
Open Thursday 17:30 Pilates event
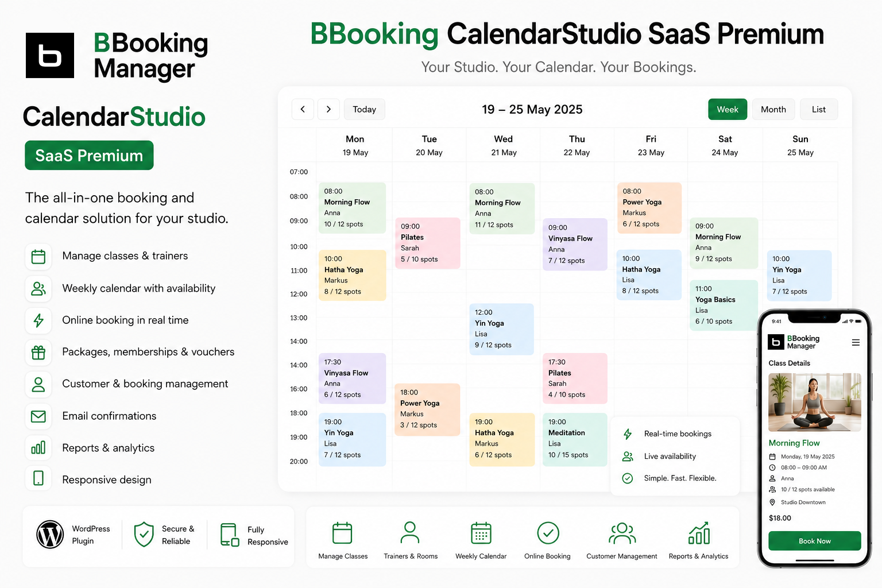pos(575,378)
